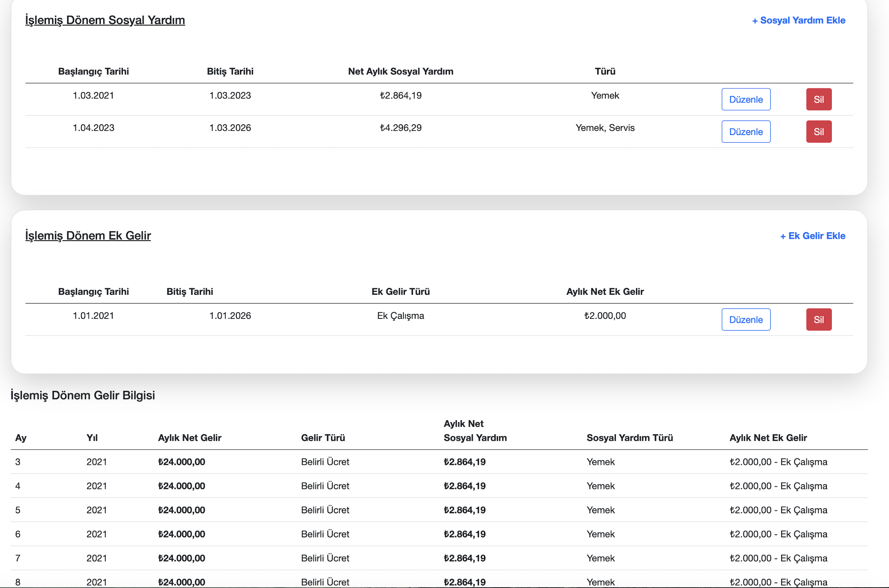Image resolution: width=889 pixels, height=588 pixels.
Task: Click the 'İşlemiş Dönem Ek Gelir' heading
Action: tap(88, 235)
